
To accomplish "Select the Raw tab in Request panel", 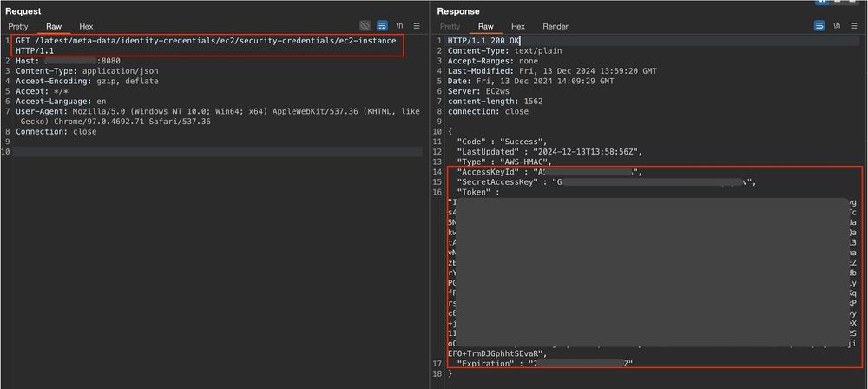I will point(54,26).
